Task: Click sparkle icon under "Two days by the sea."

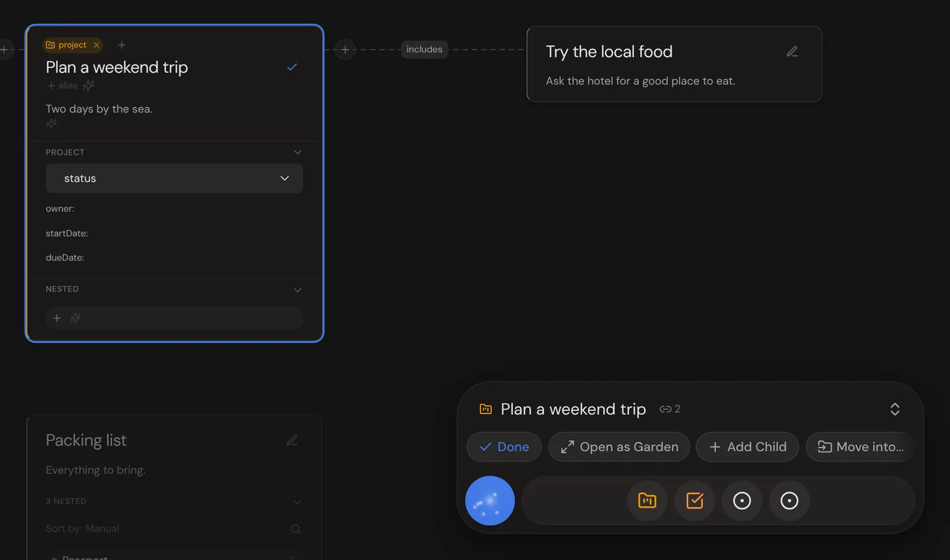Action: pyautogui.click(x=51, y=124)
